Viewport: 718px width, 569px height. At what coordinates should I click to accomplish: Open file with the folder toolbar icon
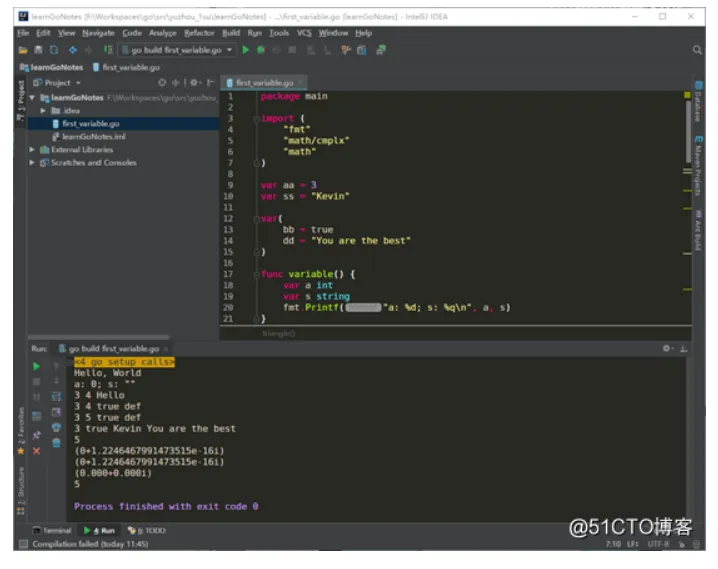coord(23,50)
